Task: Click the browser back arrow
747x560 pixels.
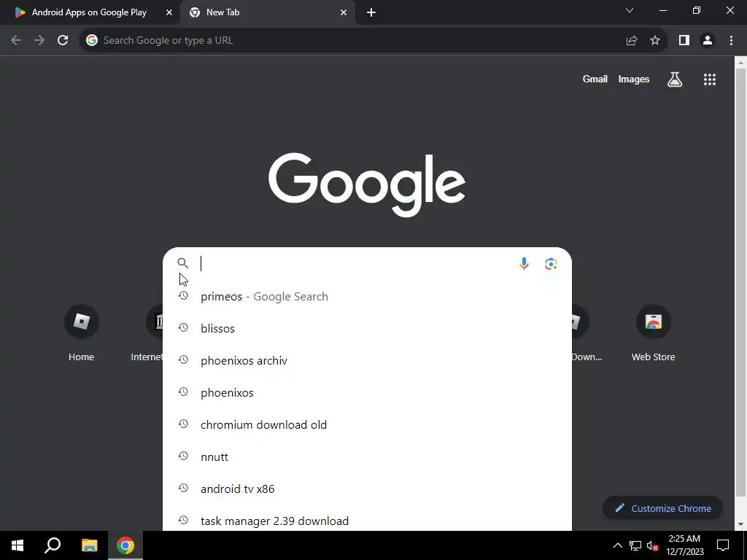Action: click(16, 41)
